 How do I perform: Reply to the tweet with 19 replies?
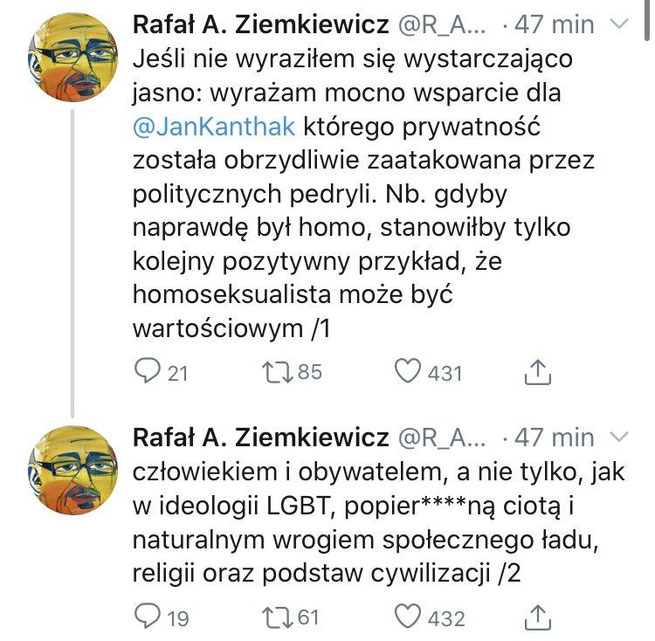point(147,616)
